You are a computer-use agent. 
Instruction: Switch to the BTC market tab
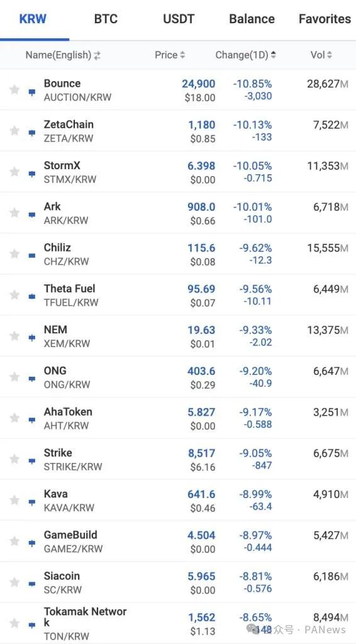106,19
